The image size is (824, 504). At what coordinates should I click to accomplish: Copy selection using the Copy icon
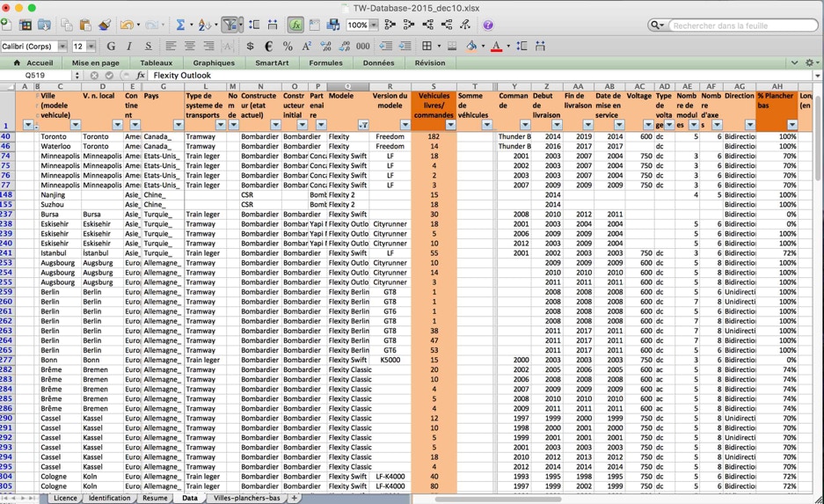point(66,25)
